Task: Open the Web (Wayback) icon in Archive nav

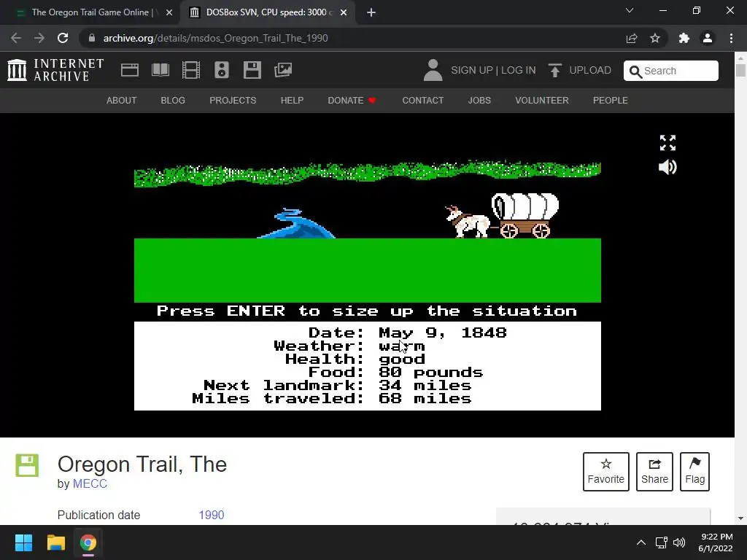Action: (x=130, y=70)
